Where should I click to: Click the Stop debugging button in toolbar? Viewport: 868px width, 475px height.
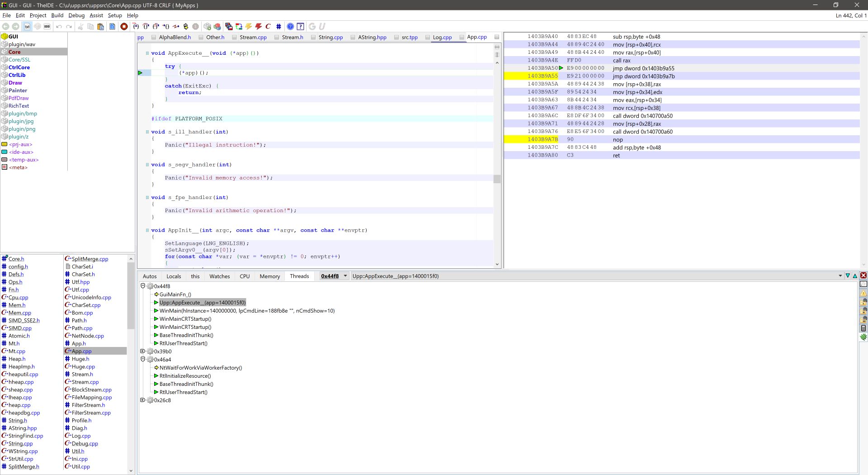click(124, 27)
